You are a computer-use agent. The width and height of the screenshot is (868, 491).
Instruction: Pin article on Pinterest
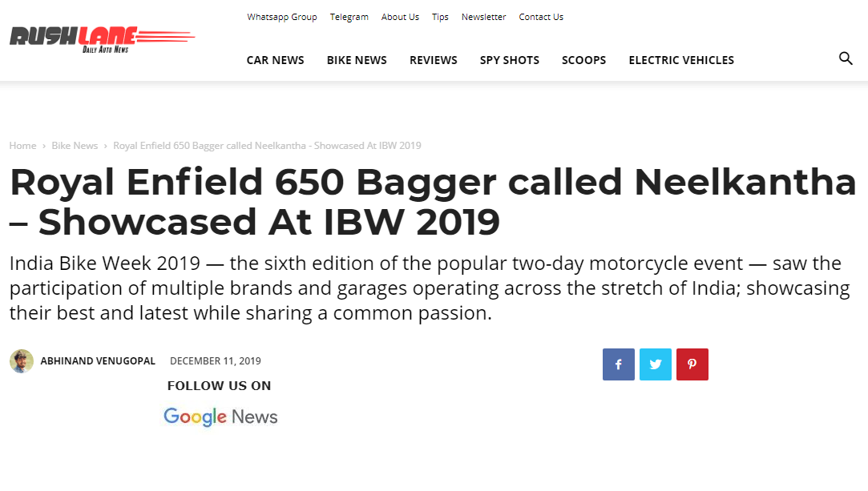pyautogui.click(x=692, y=364)
